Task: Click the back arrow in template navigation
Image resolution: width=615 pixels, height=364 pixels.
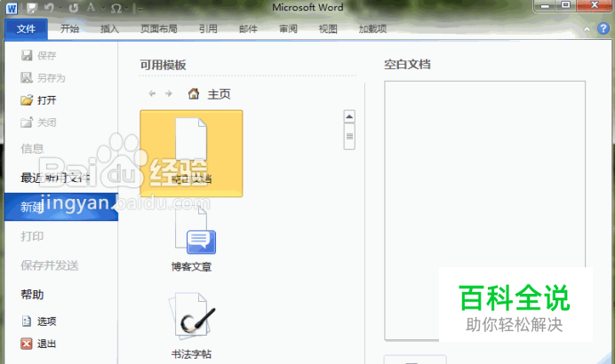Action: 152,93
